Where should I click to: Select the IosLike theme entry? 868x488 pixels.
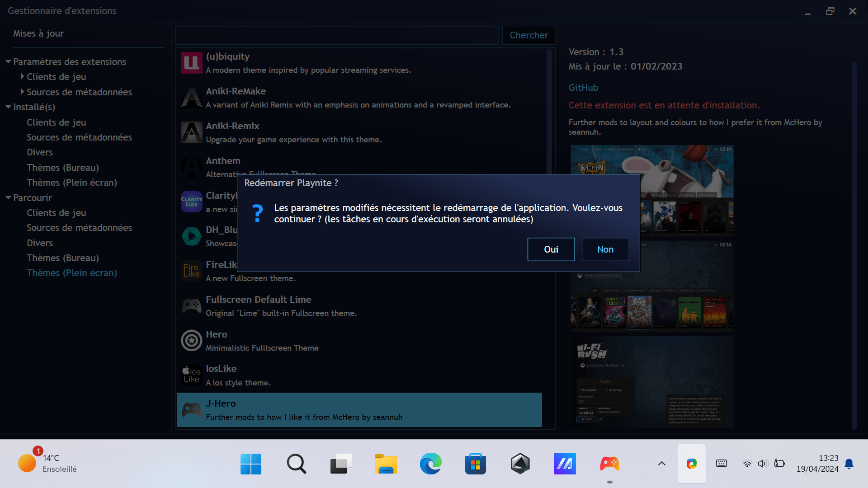point(359,375)
